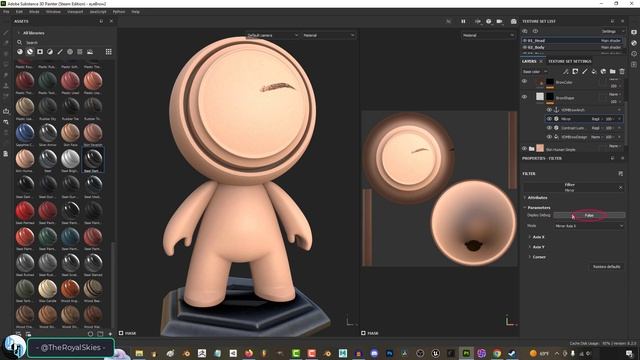This screenshot has height=360, width=640.
Task: Open Steam from the taskbar
Action: 512,353
